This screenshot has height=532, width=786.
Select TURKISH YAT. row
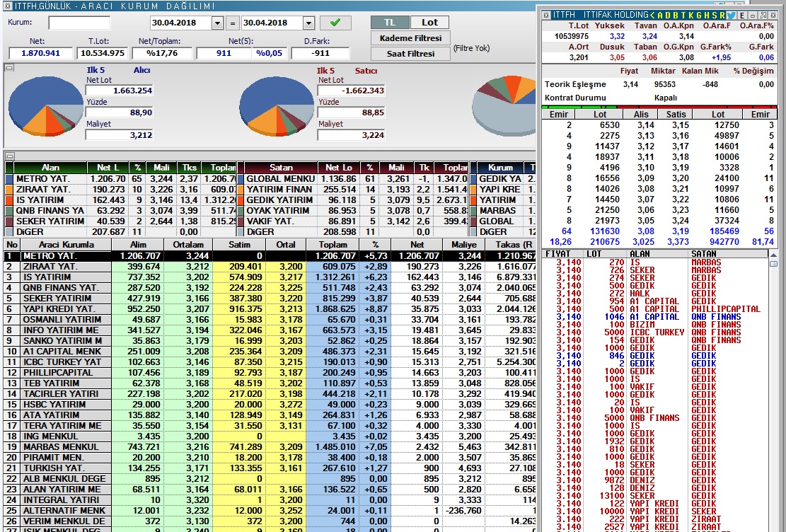point(270,468)
